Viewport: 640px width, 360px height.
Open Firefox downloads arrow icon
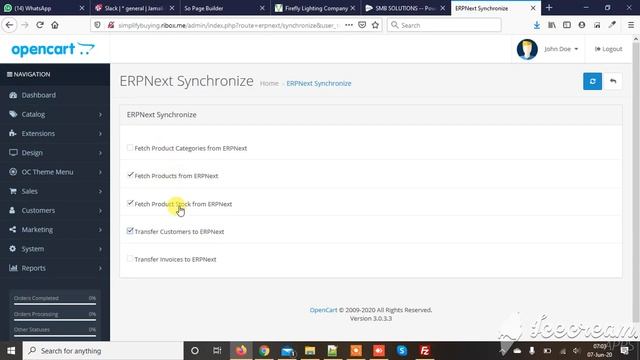[536, 25]
